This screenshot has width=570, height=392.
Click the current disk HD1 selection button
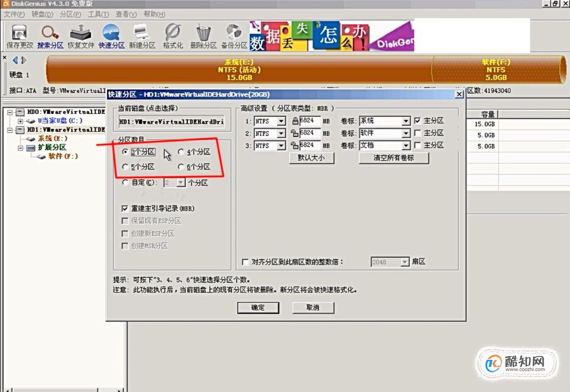[172, 122]
